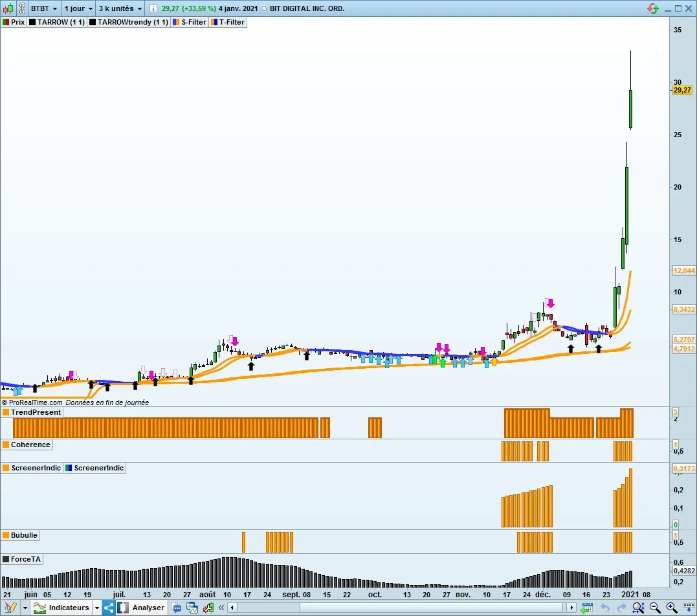Click the undo arrow icon
Viewport: 697px width, 616px height.
[604, 608]
